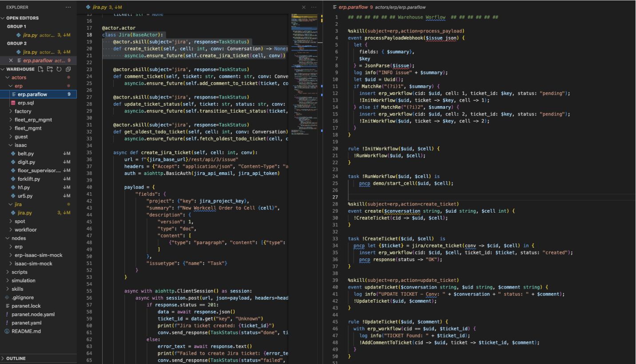
Task: Expand the isaac-sim-mock folder
Action: click(11, 264)
